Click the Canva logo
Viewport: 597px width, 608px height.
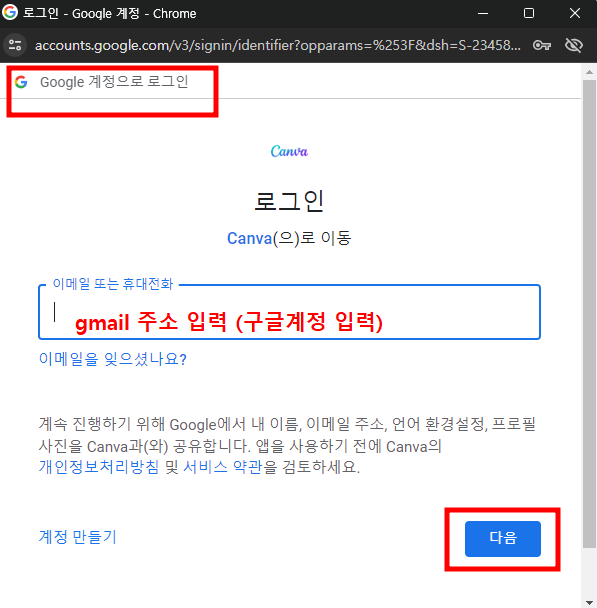(x=289, y=151)
